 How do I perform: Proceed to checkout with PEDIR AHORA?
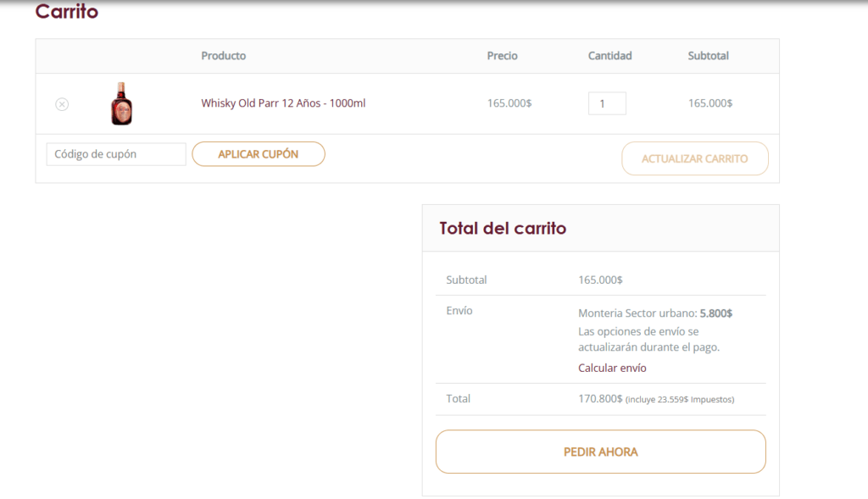[x=601, y=452]
